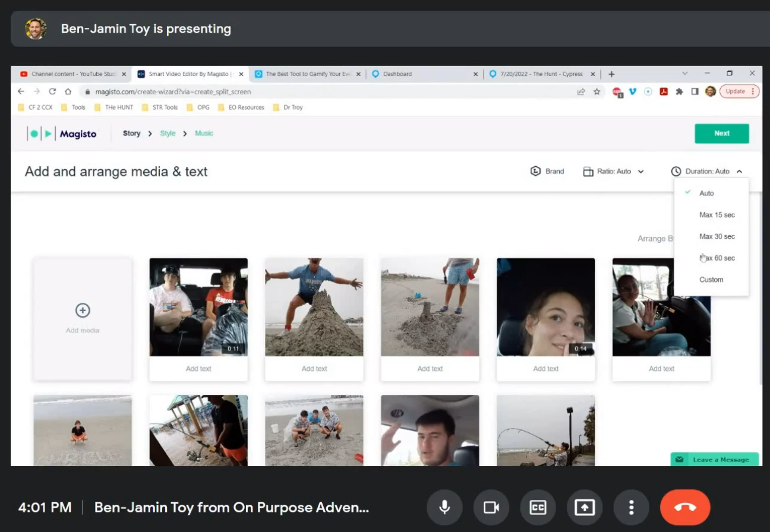Open the Dr Troy bookmark folder
The height and width of the screenshot is (532, 770).
pyautogui.click(x=288, y=107)
